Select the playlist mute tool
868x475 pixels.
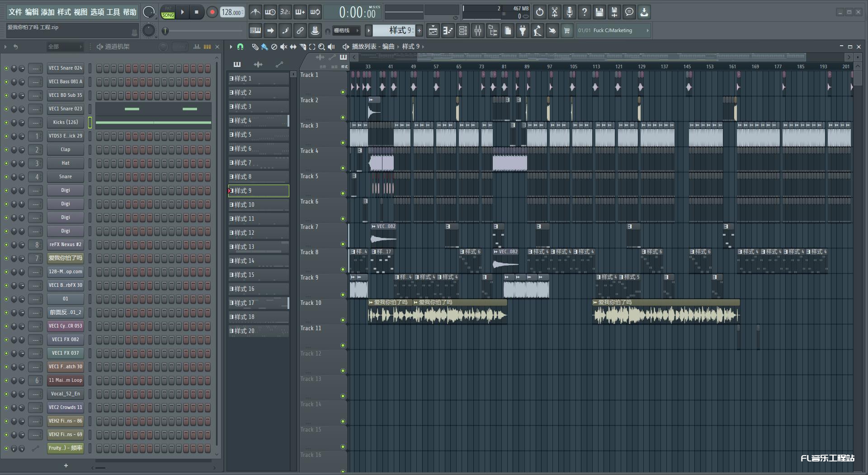coord(283,47)
